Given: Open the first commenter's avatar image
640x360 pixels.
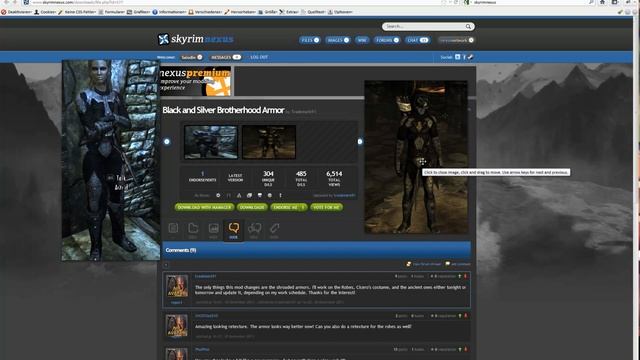Looking at the screenshot, I should click(x=177, y=287).
